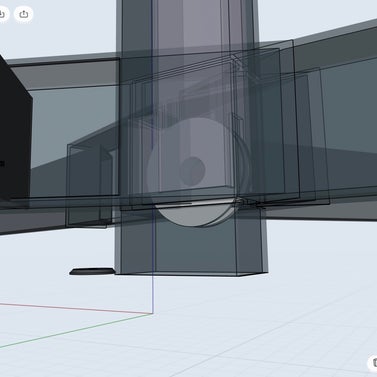This screenshot has width=377, height=377.
Task: Select the small dark hub on the disc
Action: tap(192, 171)
